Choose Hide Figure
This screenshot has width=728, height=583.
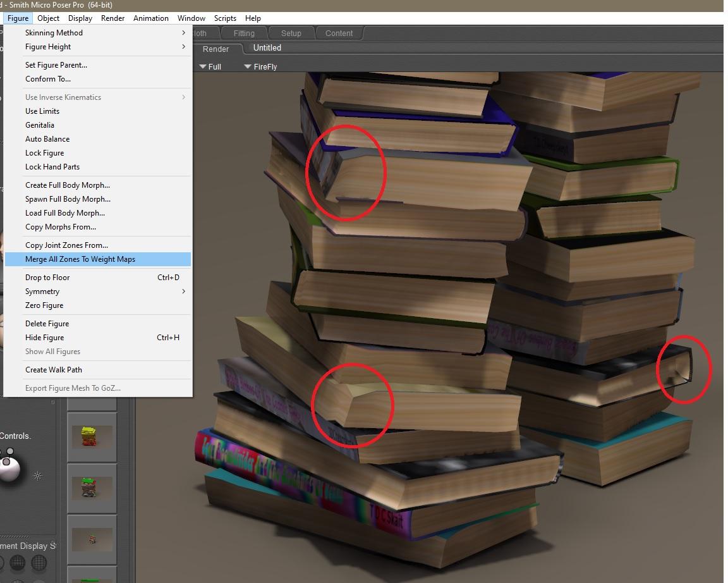point(98,338)
